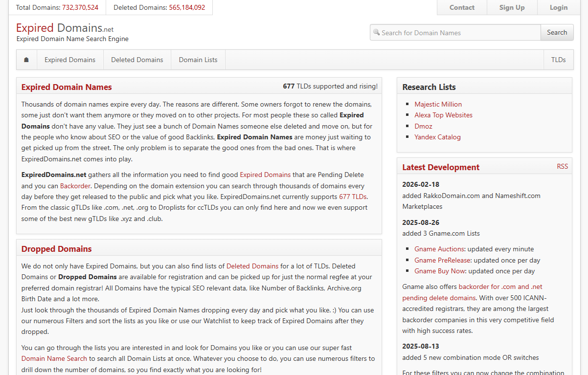Open the Gname Auctions list
The height and width of the screenshot is (375, 588).
click(439, 249)
